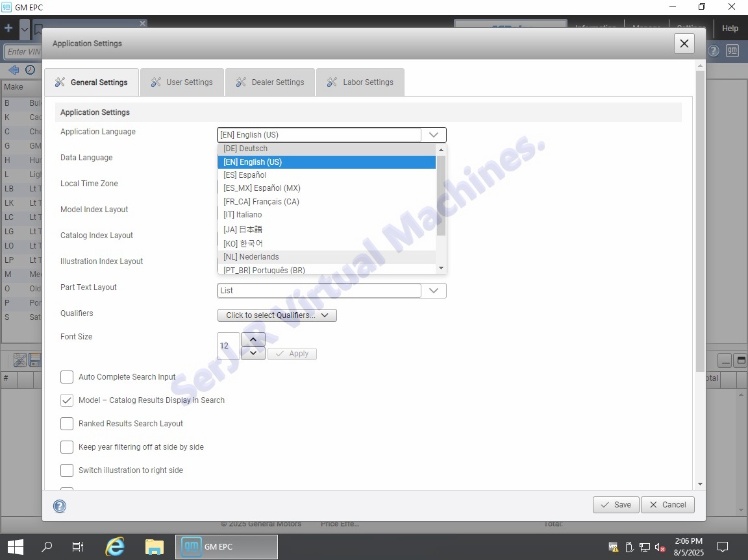Enable Switch illustration to right side

[x=67, y=470]
